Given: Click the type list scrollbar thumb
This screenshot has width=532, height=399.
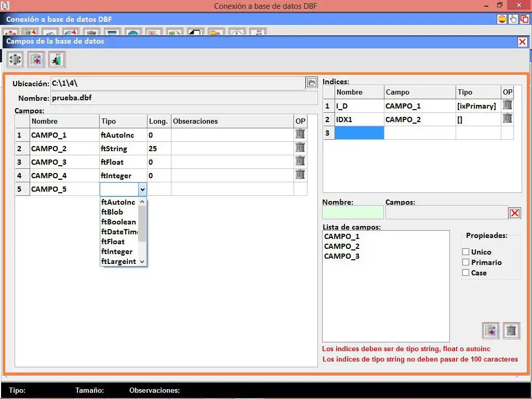Looking at the screenshot, I should point(142,223).
